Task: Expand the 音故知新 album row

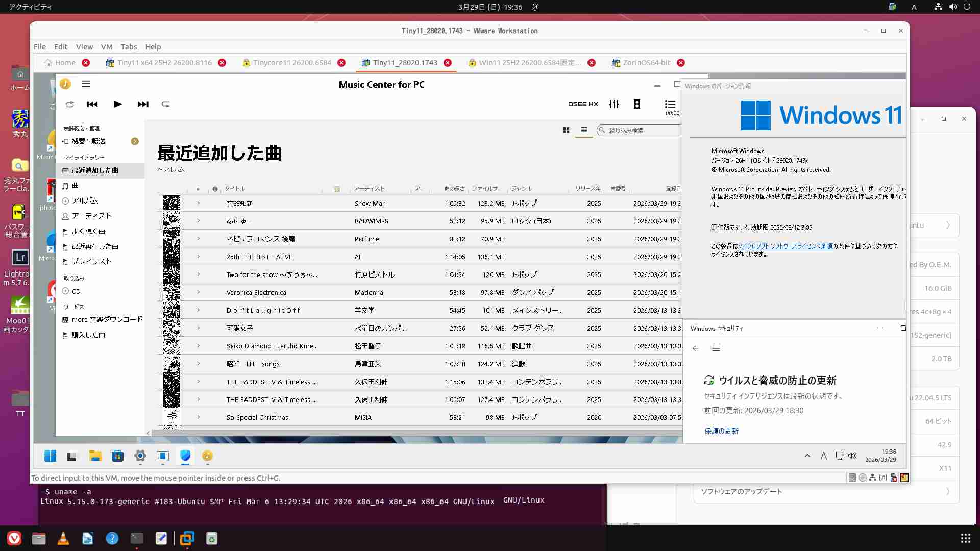Action: point(199,203)
